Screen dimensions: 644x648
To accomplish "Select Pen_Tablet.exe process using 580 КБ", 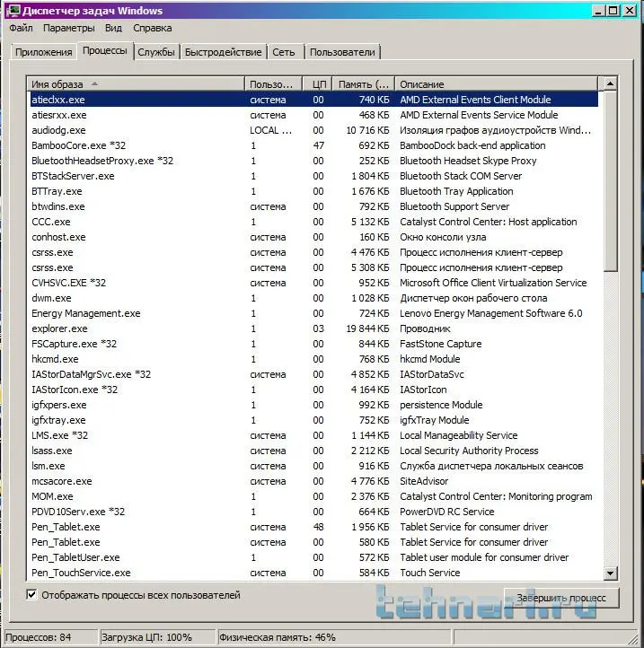I will pyautogui.click(x=314, y=543).
